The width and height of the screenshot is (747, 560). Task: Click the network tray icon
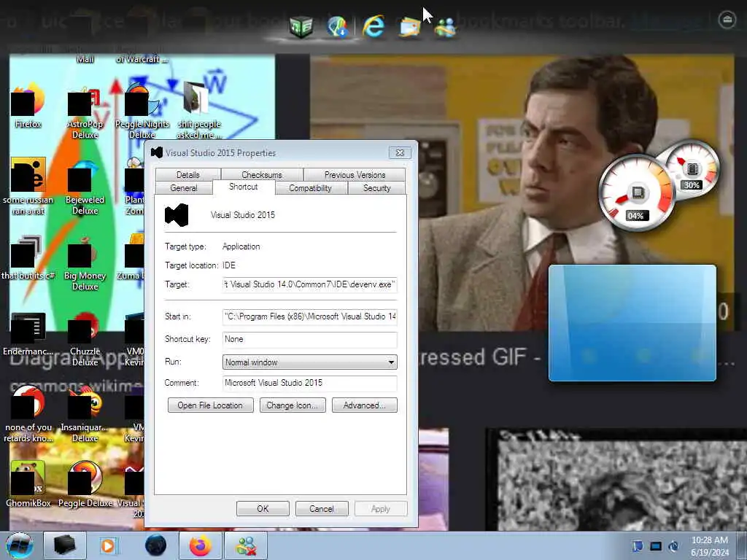[656, 546]
